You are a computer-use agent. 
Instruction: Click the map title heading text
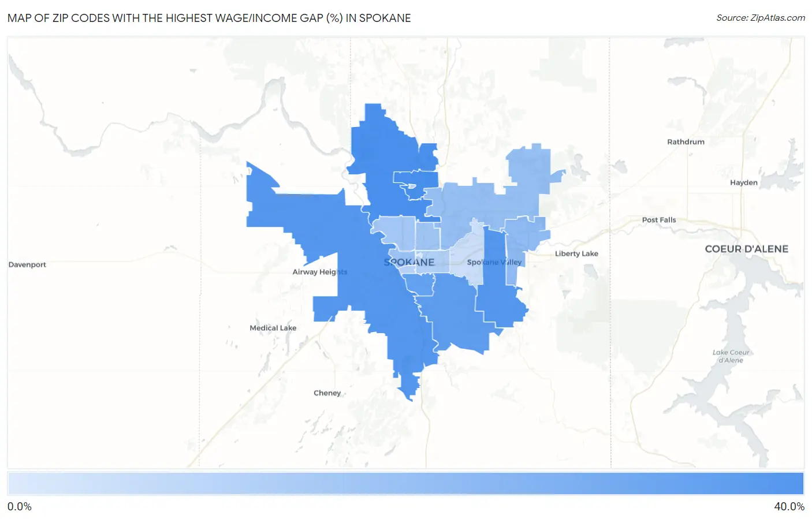(209, 18)
